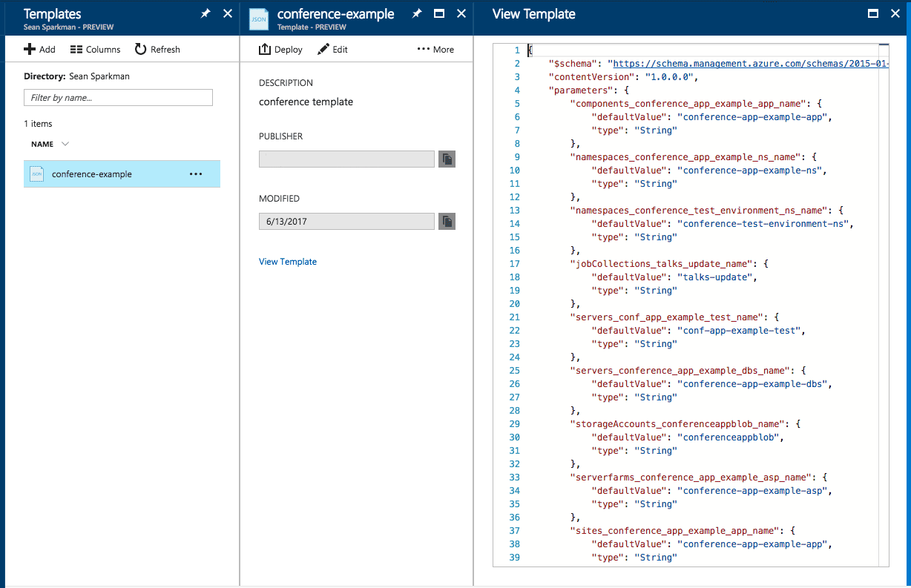911x588 pixels.
Task: Refresh the Templates list
Action: (157, 50)
